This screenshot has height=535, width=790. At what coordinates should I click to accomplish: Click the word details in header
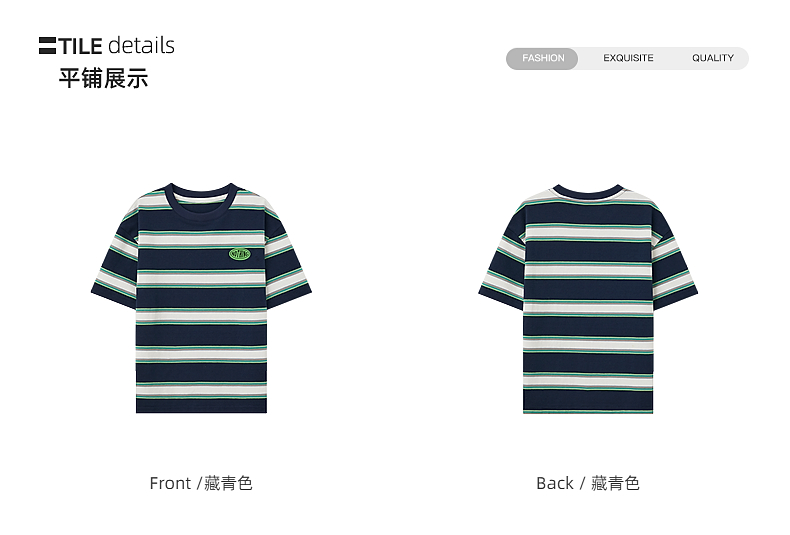click(x=142, y=45)
